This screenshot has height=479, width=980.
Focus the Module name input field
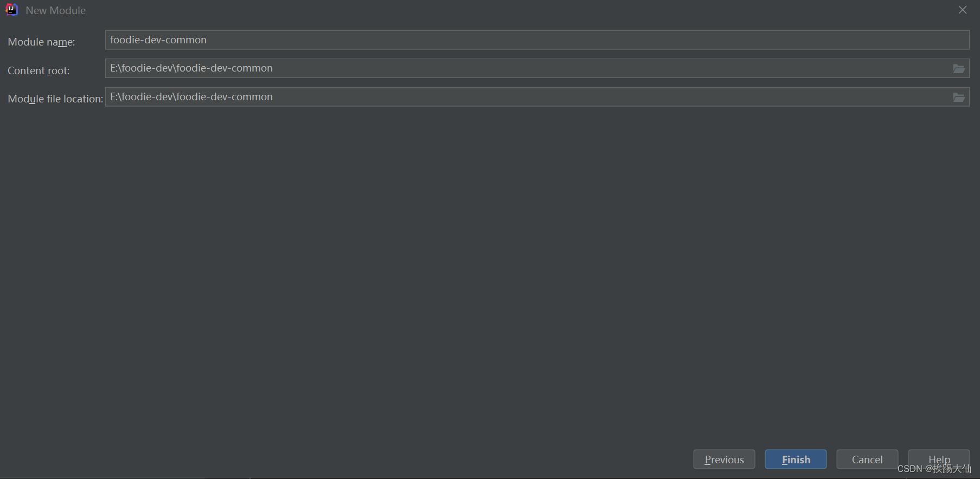[537, 40]
